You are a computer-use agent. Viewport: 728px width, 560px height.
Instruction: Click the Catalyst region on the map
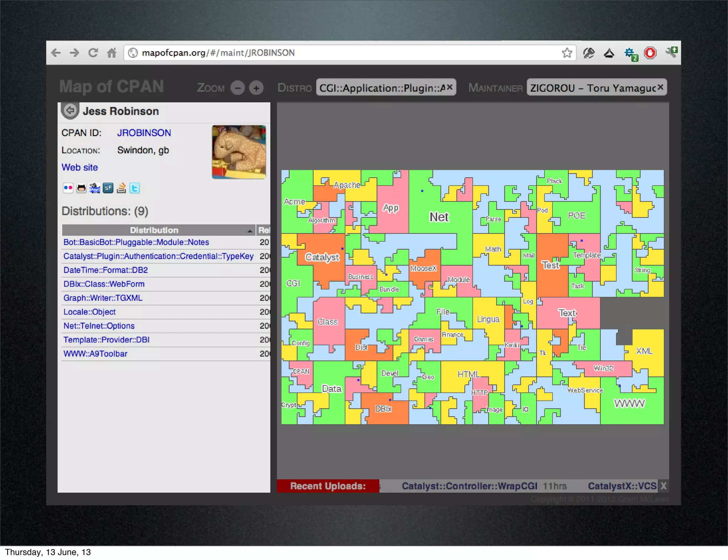coord(322,257)
